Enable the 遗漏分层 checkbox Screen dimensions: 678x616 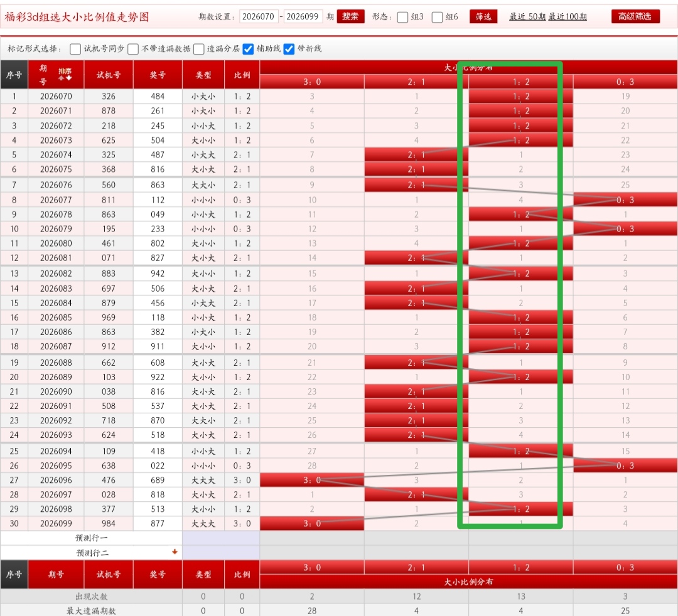point(199,48)
